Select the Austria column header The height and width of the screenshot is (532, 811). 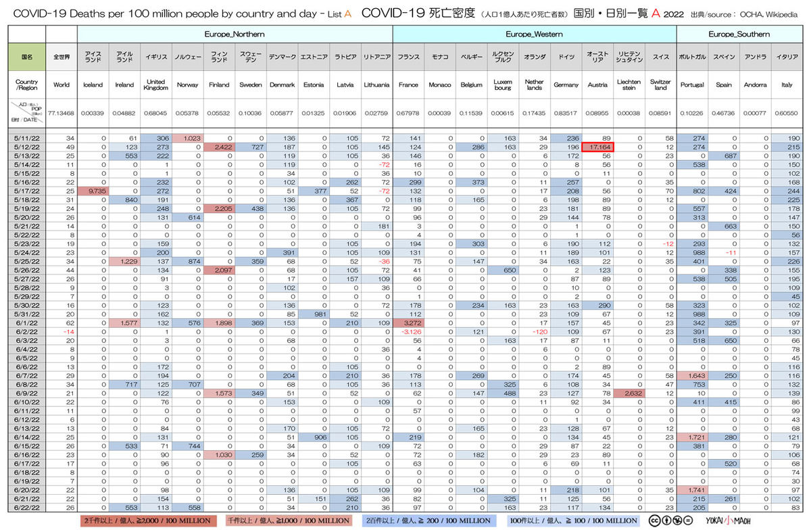pyautogui.click(x=597, y=86)
